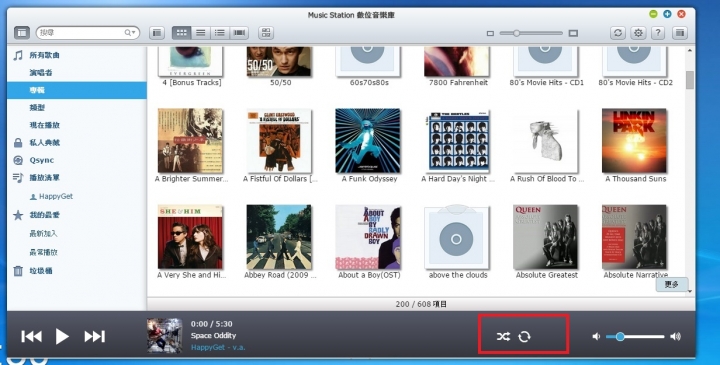The height and width of the screenshot is (365, 720).
Task: Click '80's Movie Hits - CD1' title
Action: (546, 83)
